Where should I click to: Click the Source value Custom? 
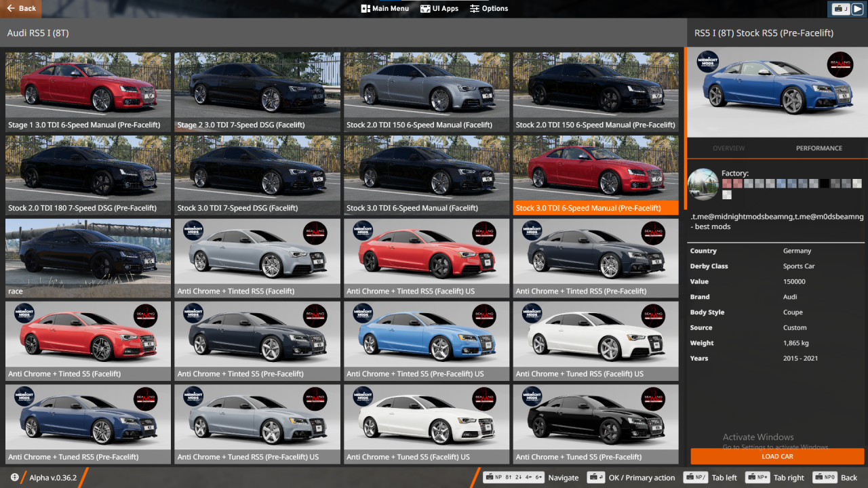pos(795,328)
